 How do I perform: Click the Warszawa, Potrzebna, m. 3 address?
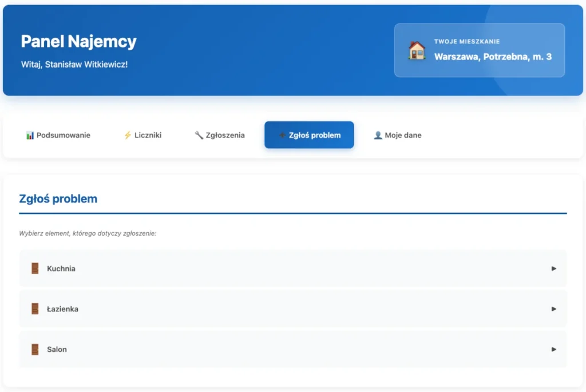point(493,57)
